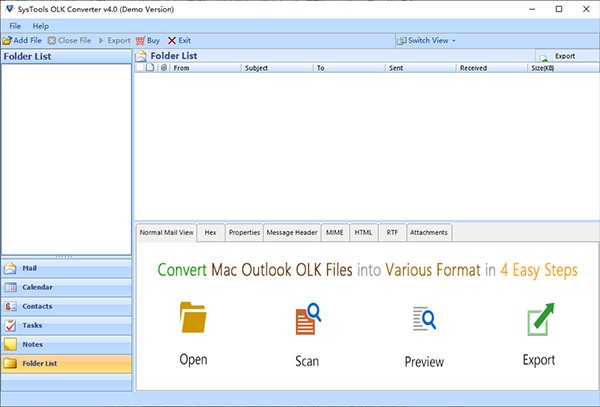Toggle the select-all checkbox in list header
Image resolution: width=600 pixels, height=407 pixels.
click(140, 68)
